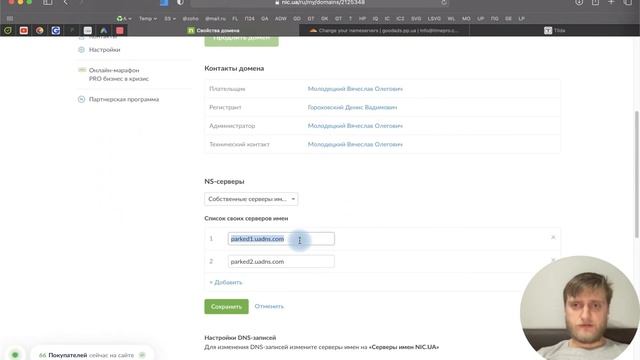The image size is (640, 360).
Task: Open the blue G pinned tab
Action: [x=56, y=30]
